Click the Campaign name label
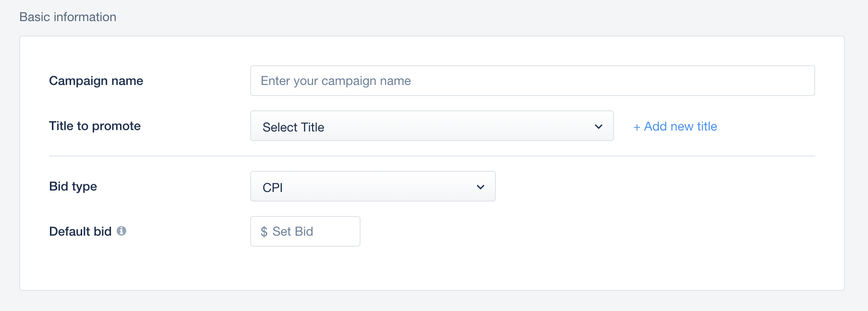Viewport: 868px width, 311px height. pyautogui.click(x=96, y=81)
